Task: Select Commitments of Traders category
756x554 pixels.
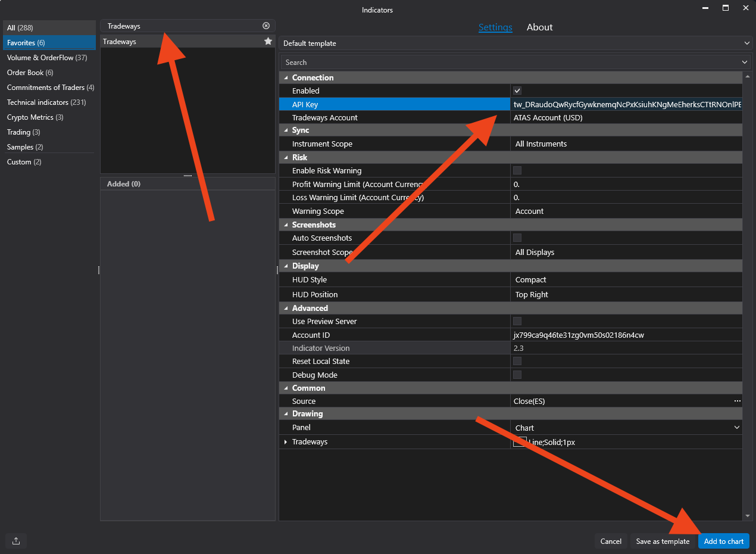Action: pos(49,88)
